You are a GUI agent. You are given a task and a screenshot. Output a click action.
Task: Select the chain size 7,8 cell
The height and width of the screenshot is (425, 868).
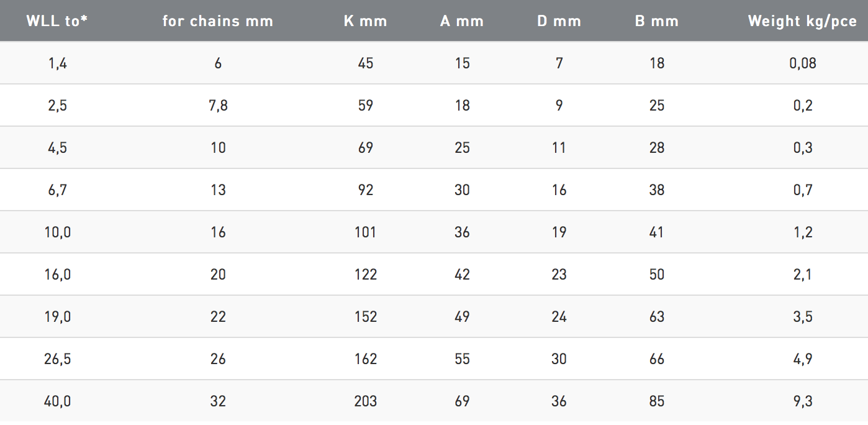coord(218,106)
